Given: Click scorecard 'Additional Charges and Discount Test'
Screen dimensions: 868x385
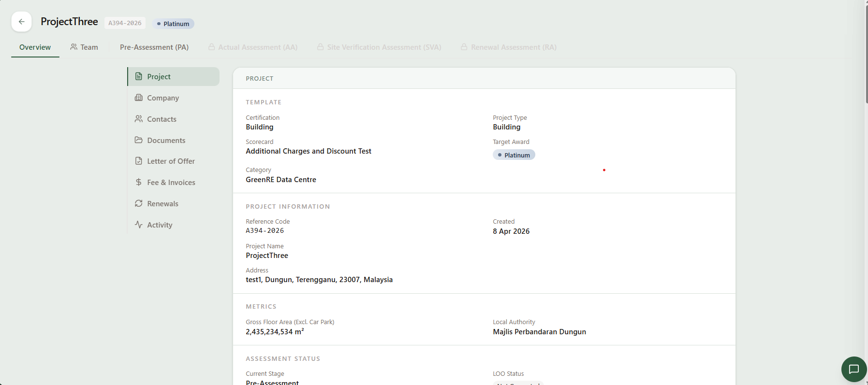Looking at the screenshot, I should 309,151.
